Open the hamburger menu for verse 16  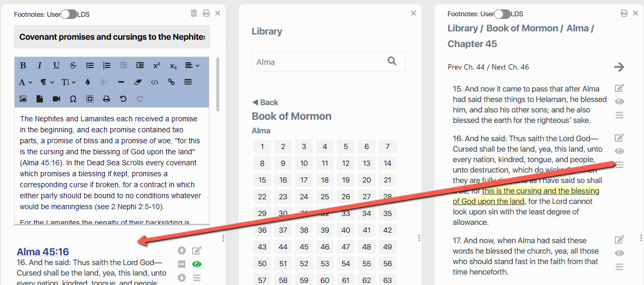(619, 165)
